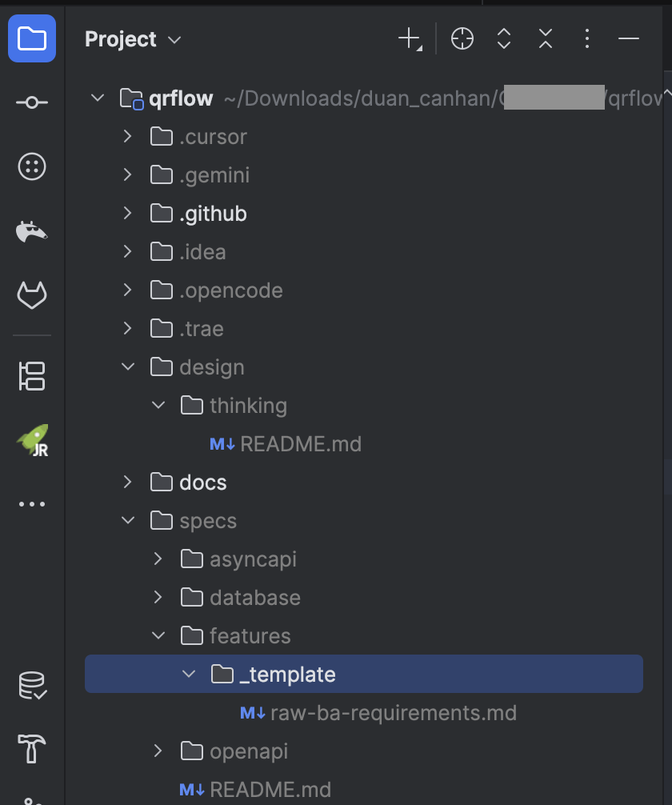
Task: Expand the .github folder
Action: pyautogui.click(x=127, y=214)
